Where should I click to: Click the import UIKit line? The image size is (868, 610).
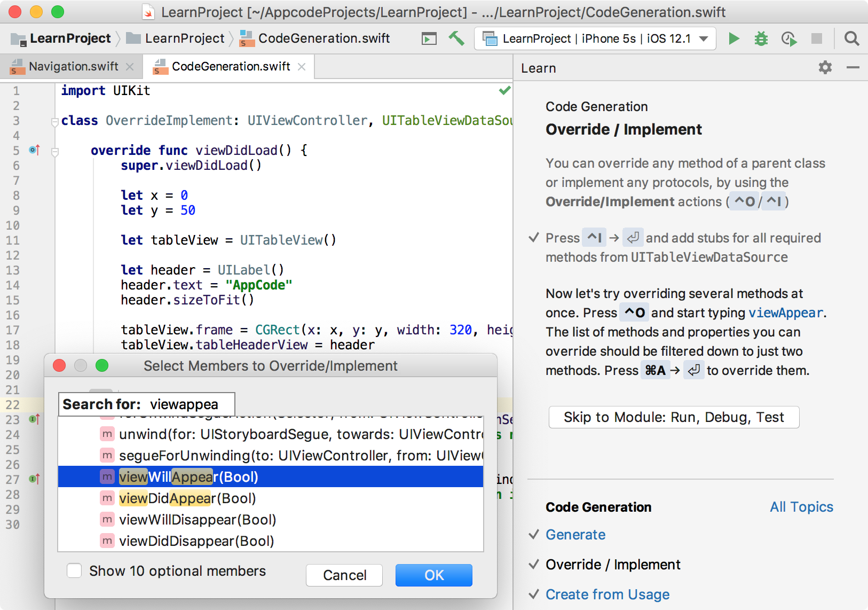106,90
